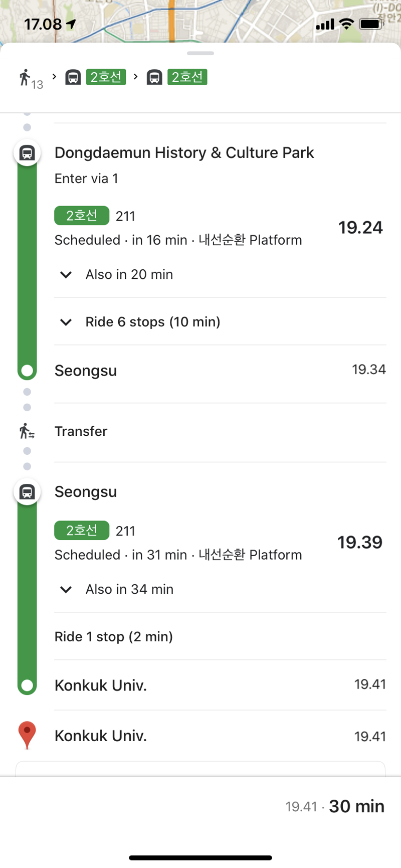Tap the sheet drag handle at top
This screenshot has width=401, height=868.
tap(200, 53)
